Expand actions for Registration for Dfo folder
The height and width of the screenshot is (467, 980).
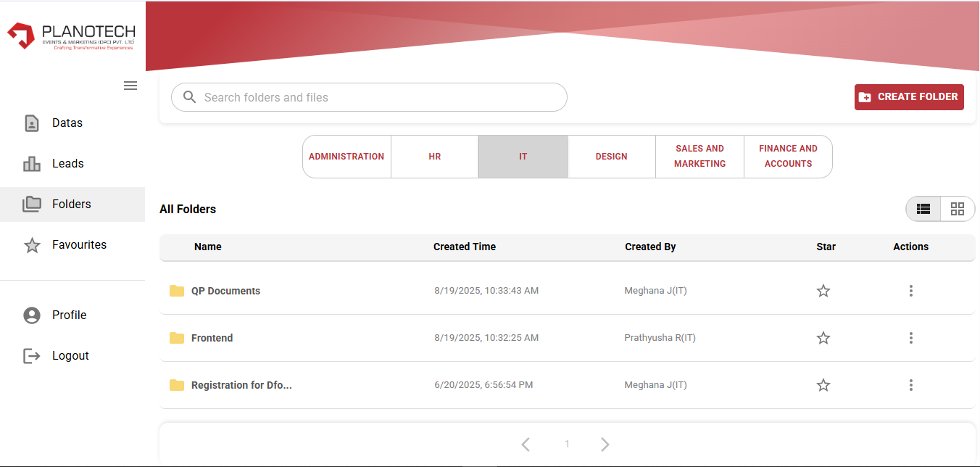pos(910,385)
